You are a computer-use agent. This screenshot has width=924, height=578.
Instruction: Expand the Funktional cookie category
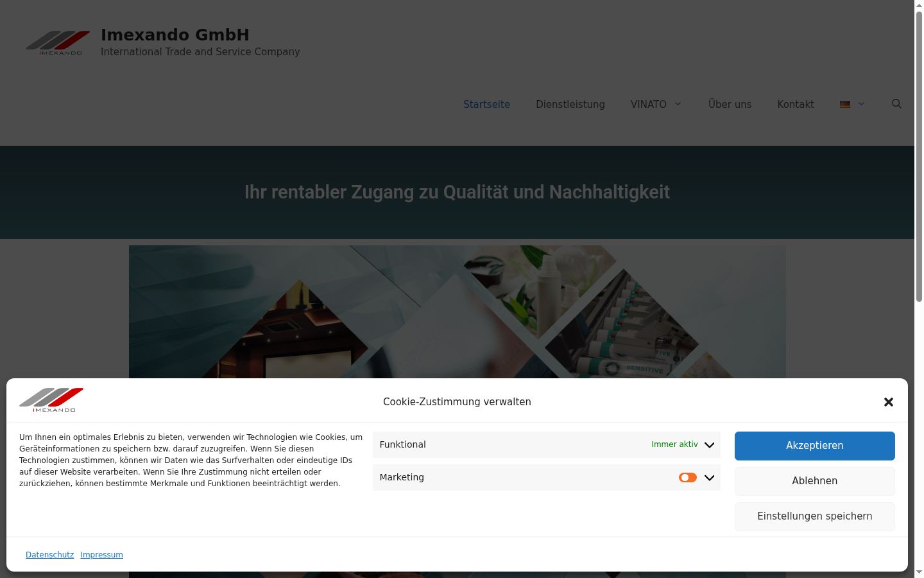(709, 445)
